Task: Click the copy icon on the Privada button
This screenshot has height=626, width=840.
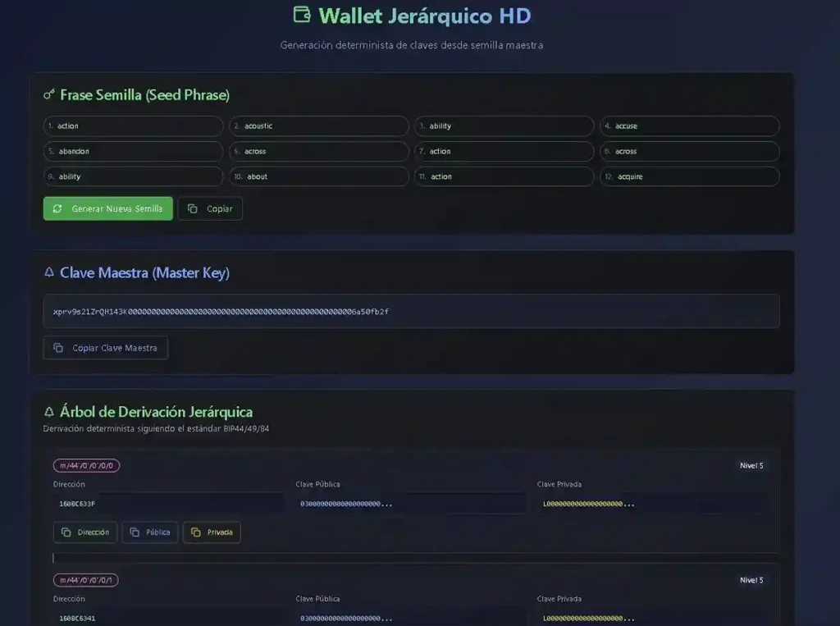Action: coord(194,532)
